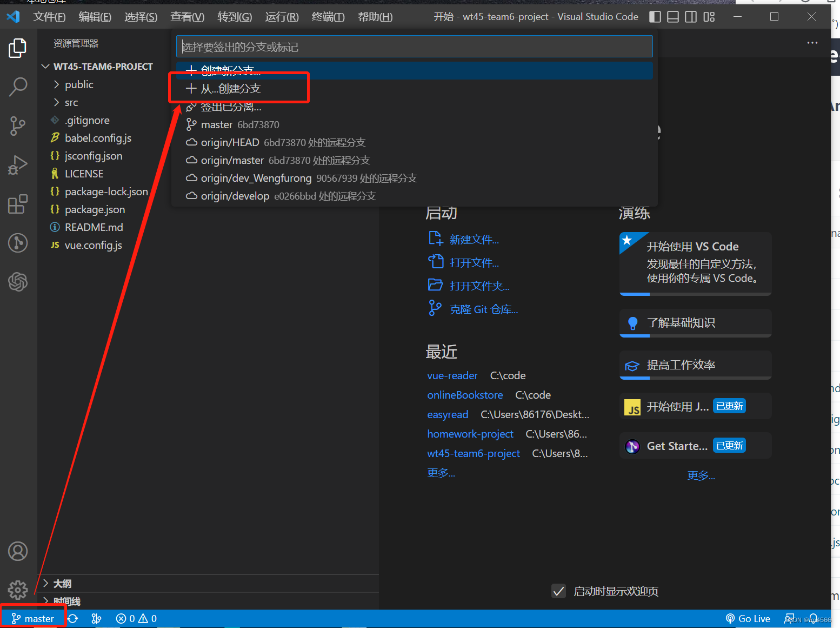The height and width of the screenshot is (628, 840).
Task: Open Customize Layout icon in title bar
Action: 709,17
